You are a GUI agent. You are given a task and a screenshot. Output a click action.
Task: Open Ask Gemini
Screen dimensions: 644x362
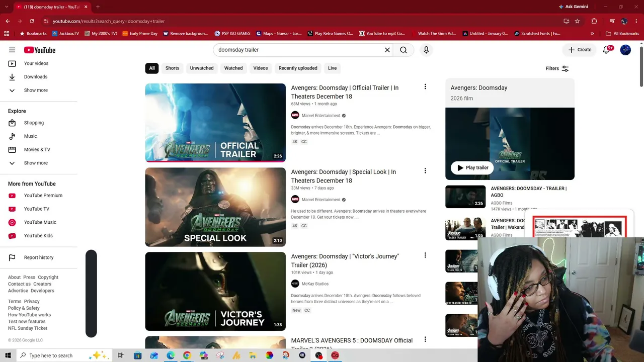pos(573,7)
